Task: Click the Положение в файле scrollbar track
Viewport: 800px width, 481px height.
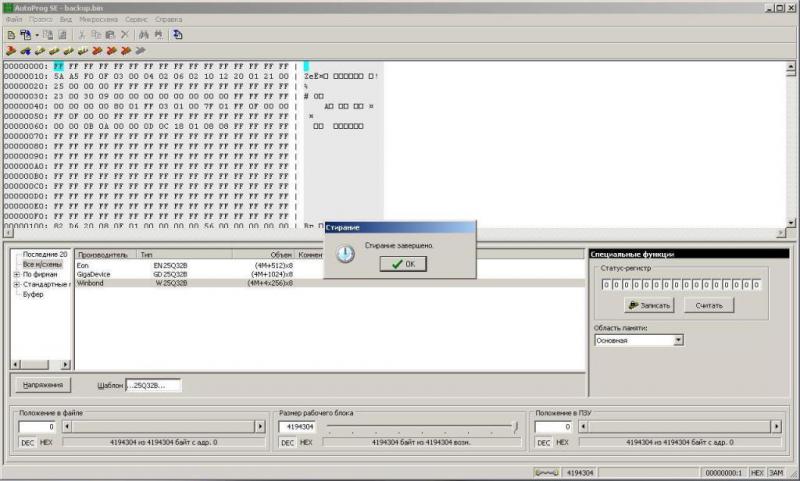Action: [x=163, y=426]
